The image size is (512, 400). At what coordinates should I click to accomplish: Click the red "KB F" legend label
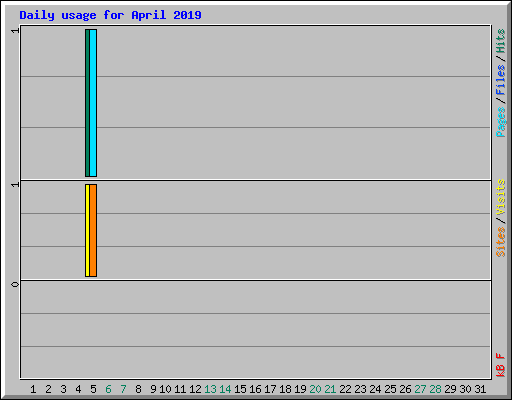point(500,365)
